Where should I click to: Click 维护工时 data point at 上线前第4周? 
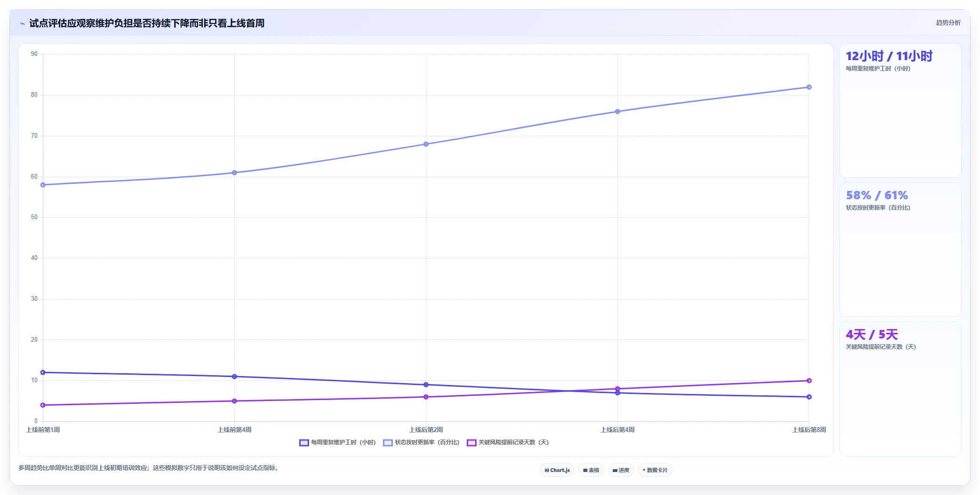pos(234,377)
